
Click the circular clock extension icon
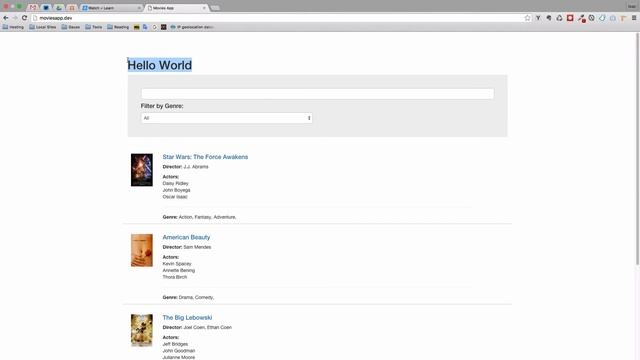591,18
